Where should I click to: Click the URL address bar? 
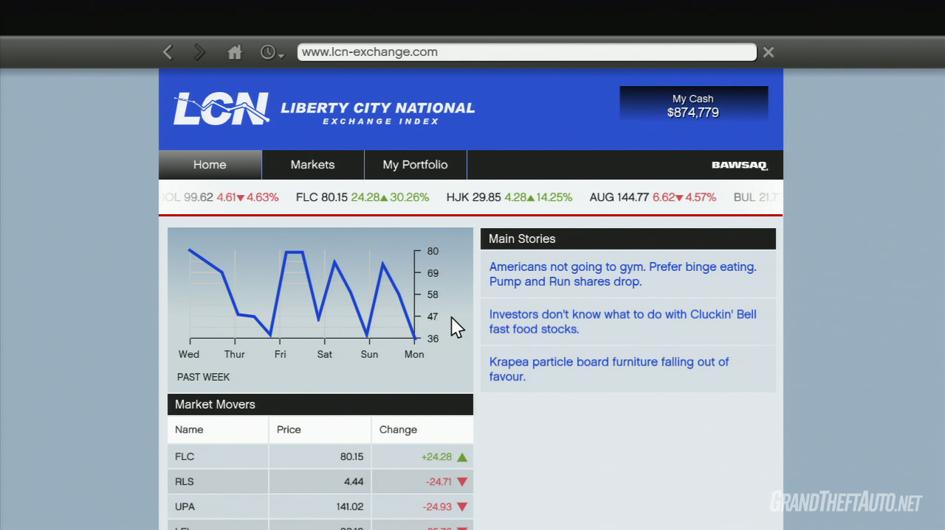527,52
